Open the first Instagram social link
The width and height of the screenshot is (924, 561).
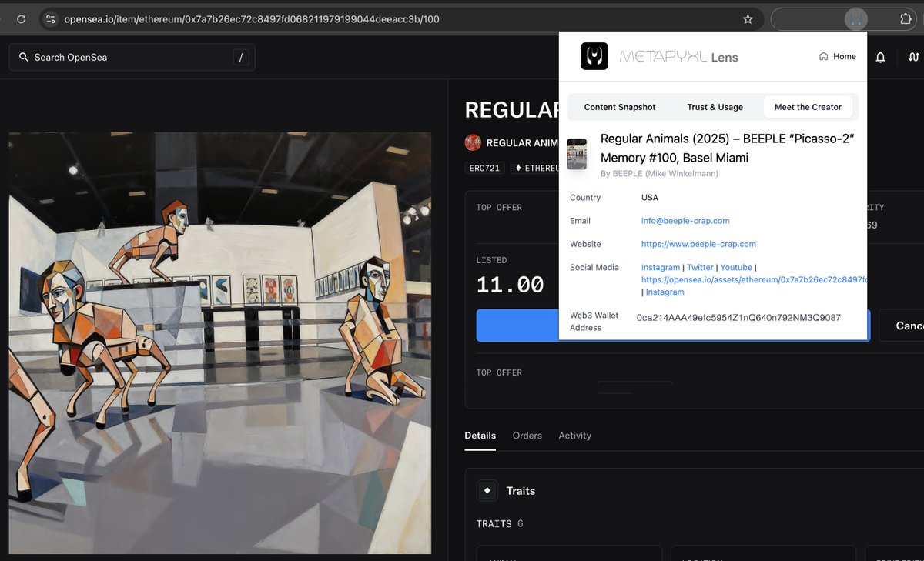coord(661,267)
